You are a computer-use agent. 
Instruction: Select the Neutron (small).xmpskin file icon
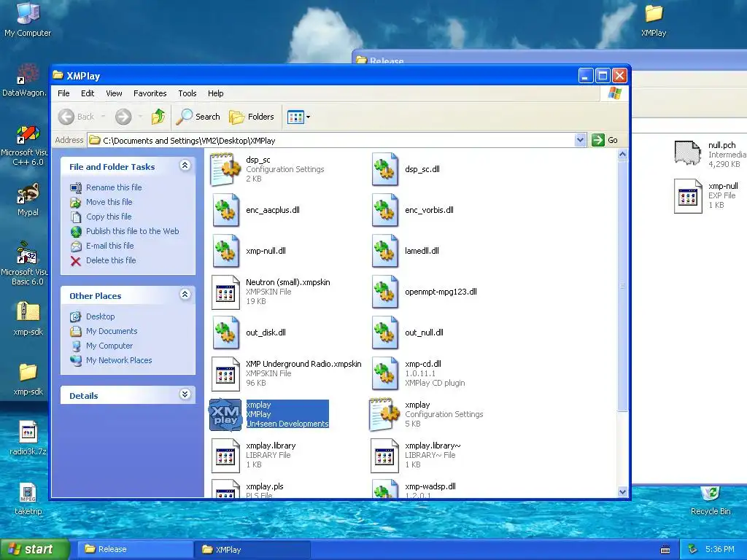click(x=226, y=292)
